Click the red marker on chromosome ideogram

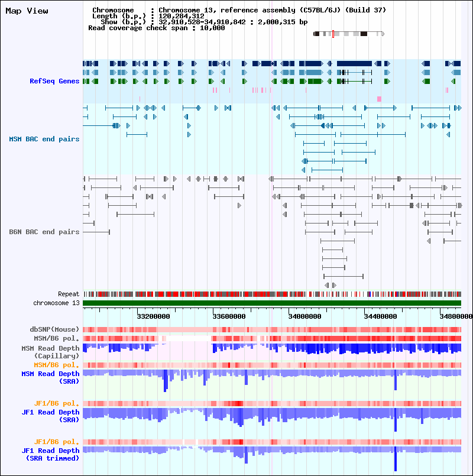(x=333, y=34)
